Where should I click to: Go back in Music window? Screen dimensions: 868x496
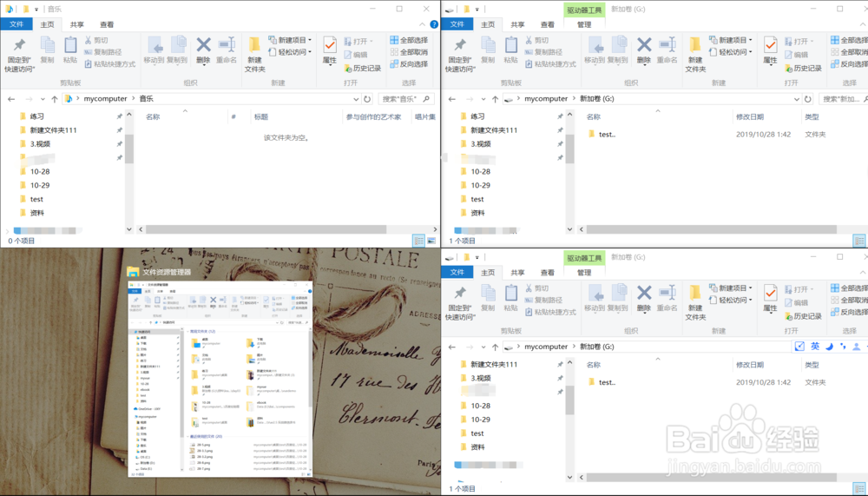click(x=11, y=99)
